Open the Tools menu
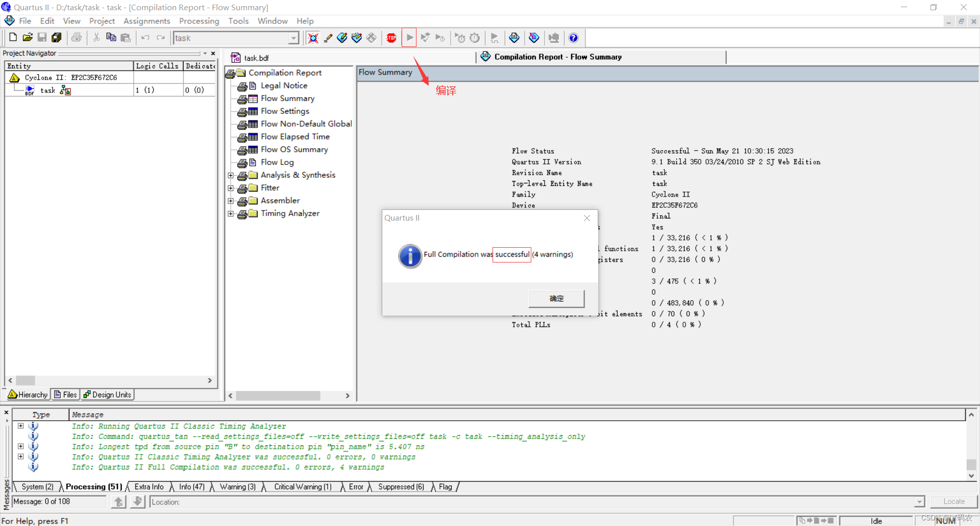 click(238, 21)
